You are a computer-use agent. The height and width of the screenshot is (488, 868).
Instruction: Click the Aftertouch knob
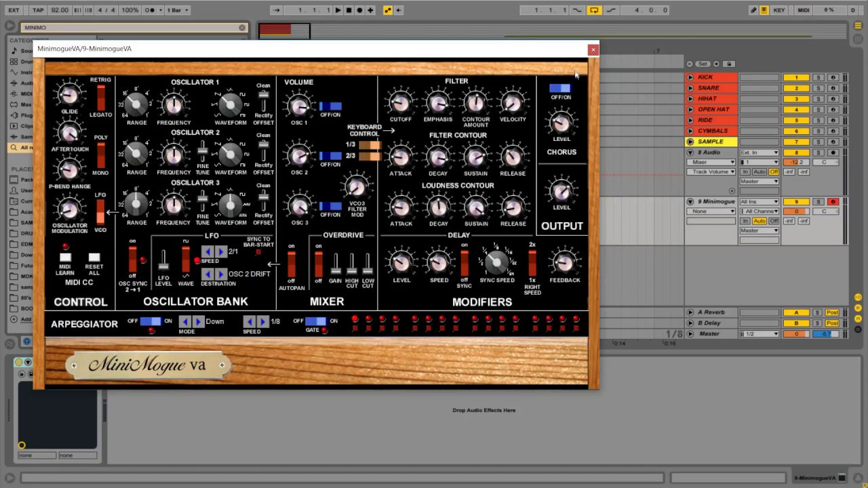(x=68, y=134)
